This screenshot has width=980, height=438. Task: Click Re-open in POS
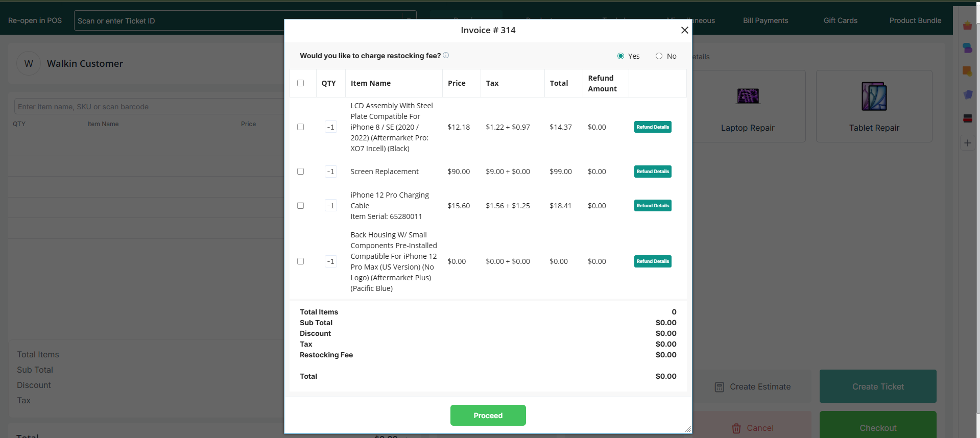coord(35,20)
